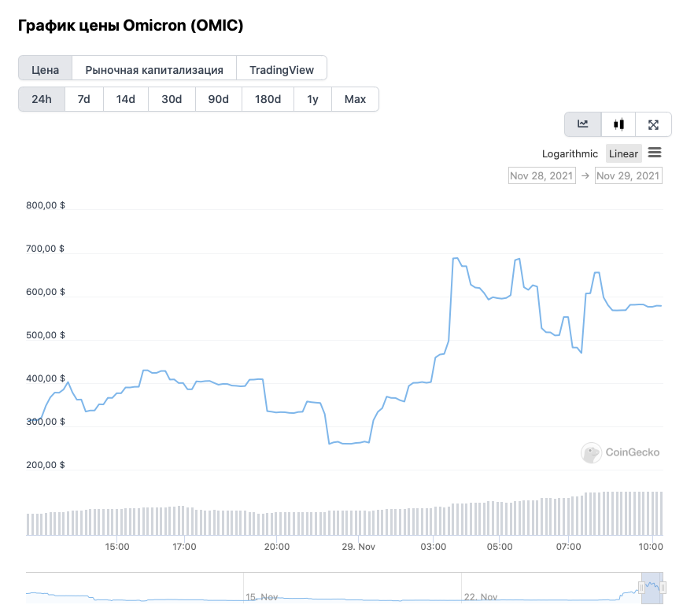The image size is (683, 616).
Task: Show the Max time range
Action: click(x=355, y=99)
